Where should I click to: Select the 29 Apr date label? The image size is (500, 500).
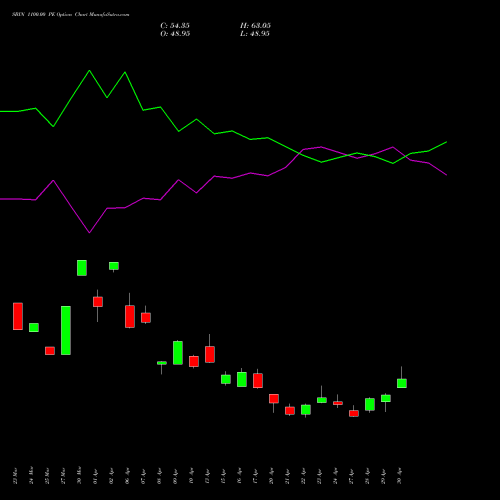coord(383,476)
